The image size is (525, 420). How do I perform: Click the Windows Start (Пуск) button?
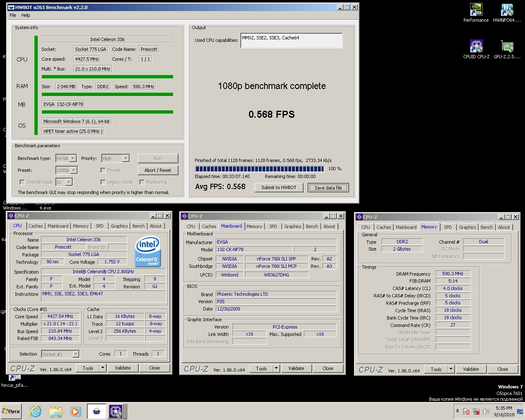coord(11,411)
